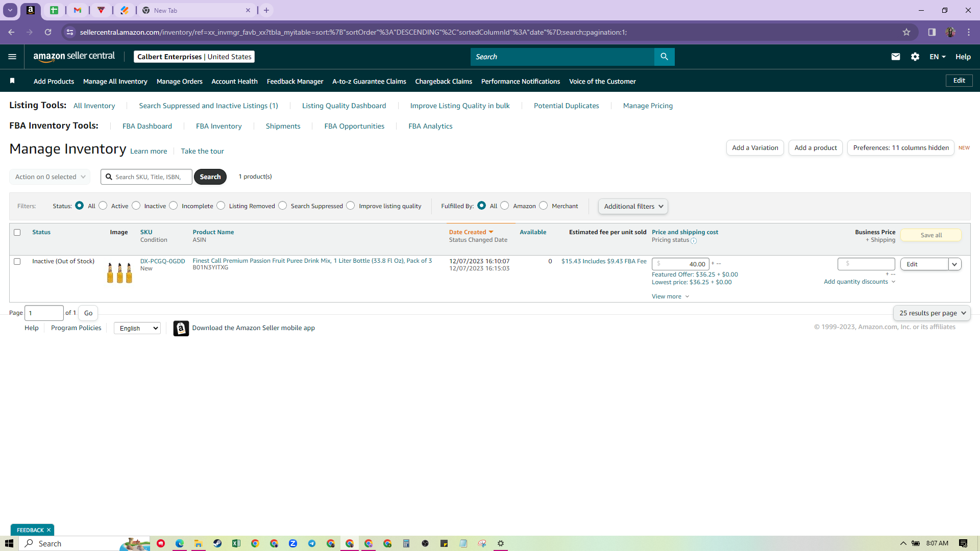Click the Business Price input field
980x551 pixels.
(866, 264)
